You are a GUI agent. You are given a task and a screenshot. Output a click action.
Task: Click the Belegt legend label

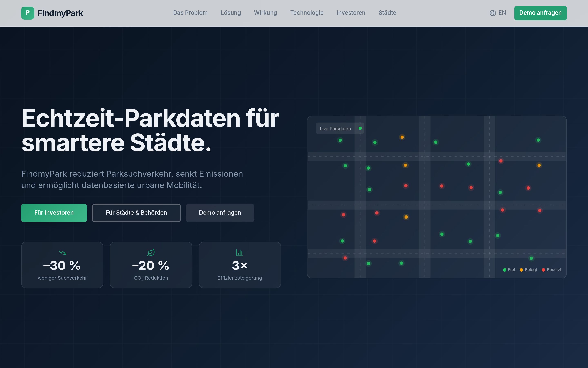pos(531,270)
